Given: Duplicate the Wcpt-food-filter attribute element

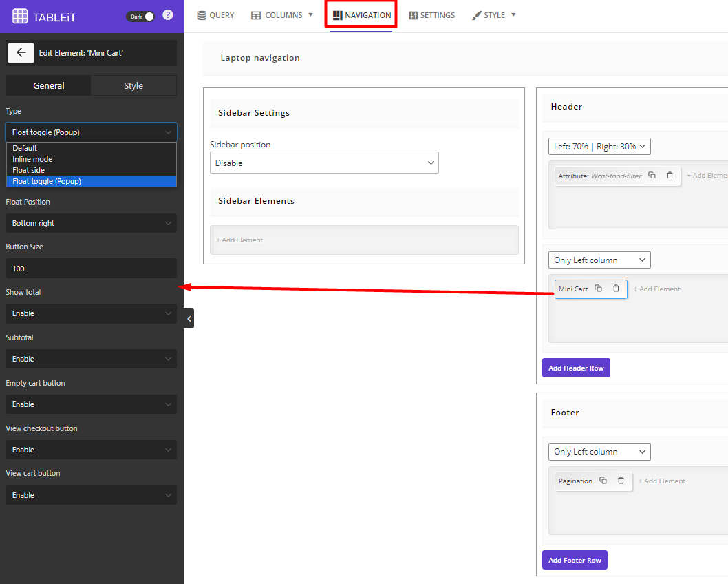Looking at the screenshot, I should [652, 176].
